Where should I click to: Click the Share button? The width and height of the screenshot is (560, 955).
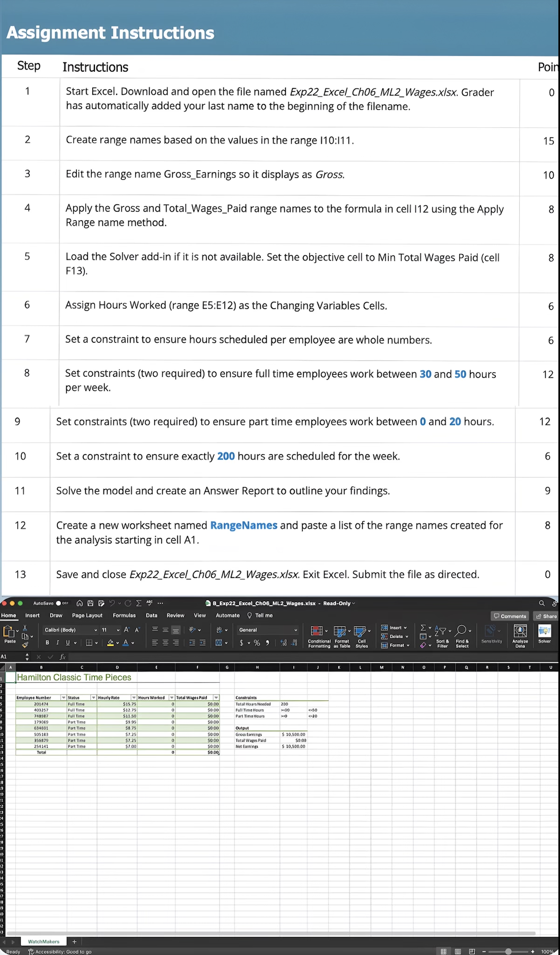pyautogui.click(x=546, y=616)
